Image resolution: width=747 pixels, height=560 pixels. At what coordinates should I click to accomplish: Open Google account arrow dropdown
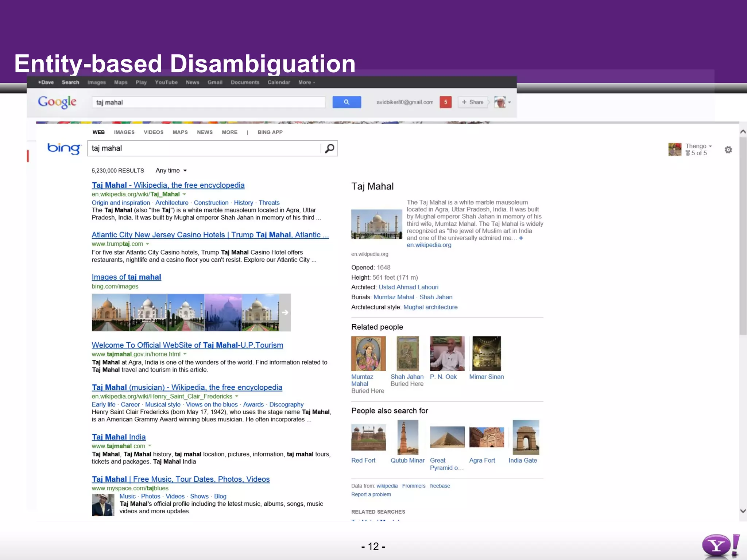tap(510, 102)
